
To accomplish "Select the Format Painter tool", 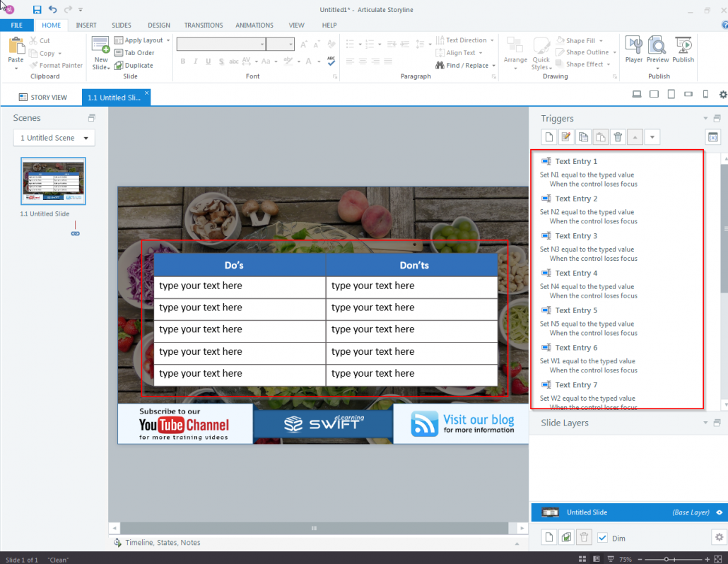I will point(57,65).
